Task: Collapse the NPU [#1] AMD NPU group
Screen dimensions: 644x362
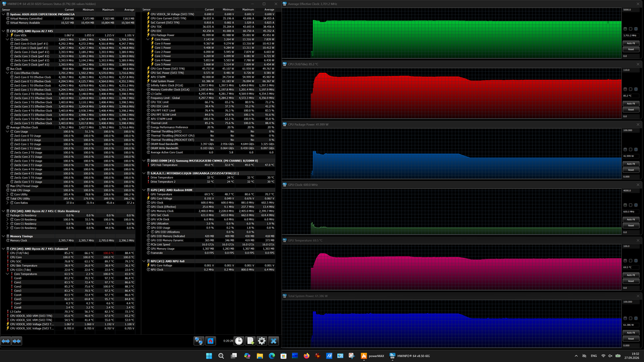Action: pos(144,261)
